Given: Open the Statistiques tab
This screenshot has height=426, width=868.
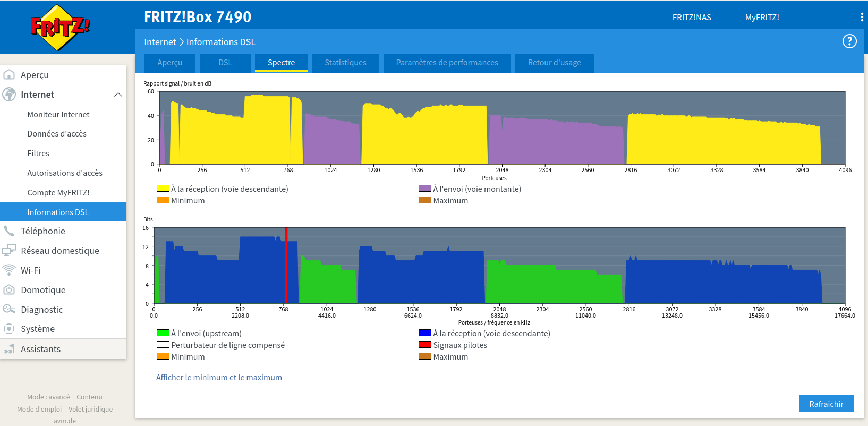Looking at the screenshot, I should (345, 63).
